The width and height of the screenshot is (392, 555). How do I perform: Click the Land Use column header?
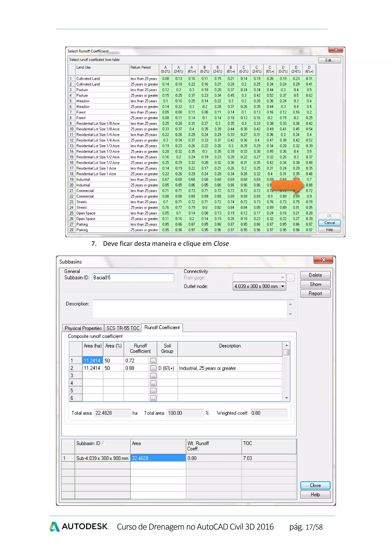tap(103, 70)
